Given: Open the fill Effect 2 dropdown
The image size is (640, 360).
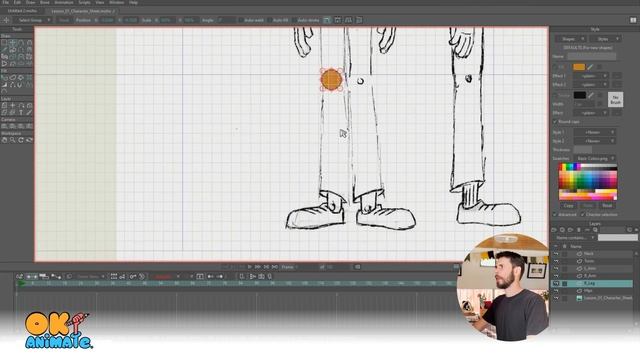Looking at the screenshot, I should point(591,84).
